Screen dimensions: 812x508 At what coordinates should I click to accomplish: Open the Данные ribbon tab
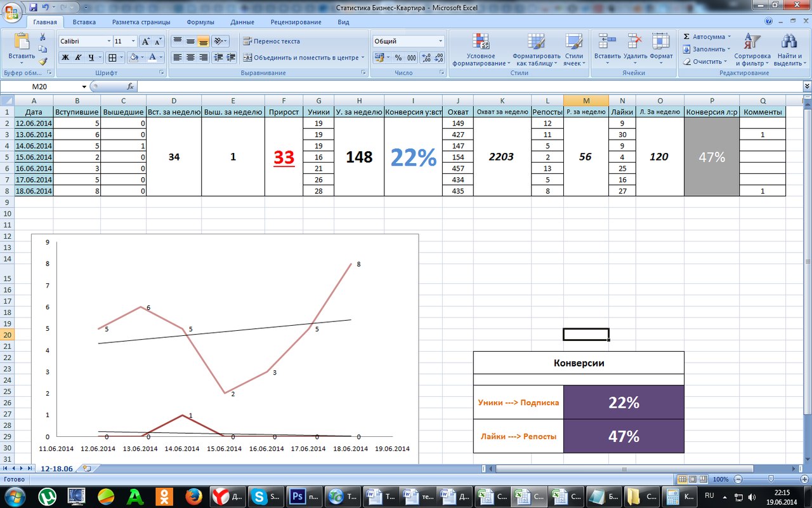242,22
